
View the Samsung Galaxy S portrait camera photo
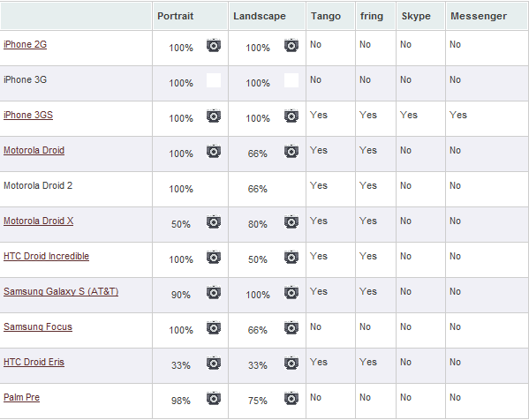(x=214, y=292)
